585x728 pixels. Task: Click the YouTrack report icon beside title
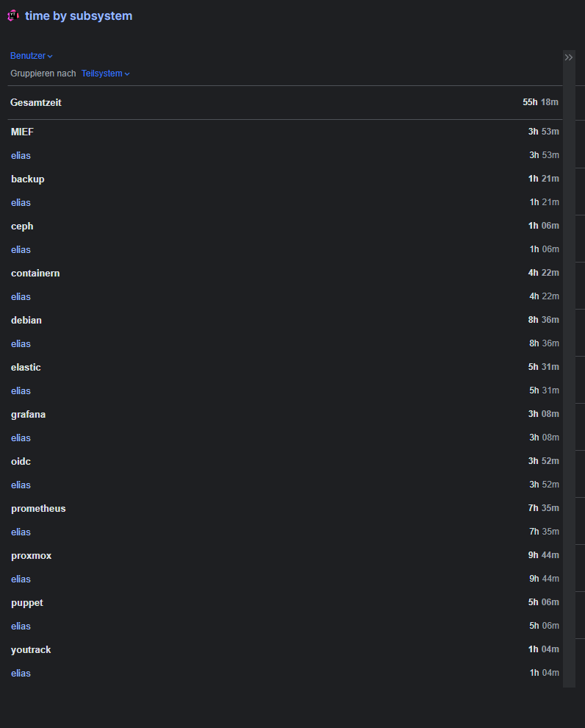click(13, 15)
